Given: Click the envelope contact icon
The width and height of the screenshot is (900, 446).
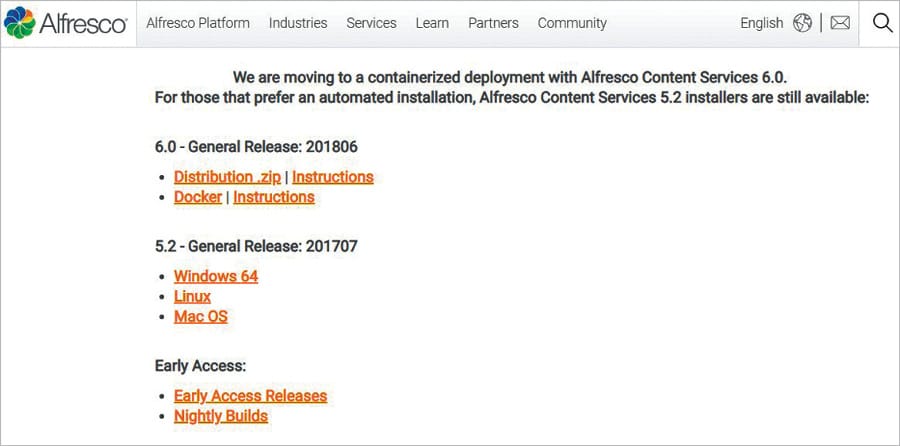Looking at the screenshot, I should coord(840,22).
